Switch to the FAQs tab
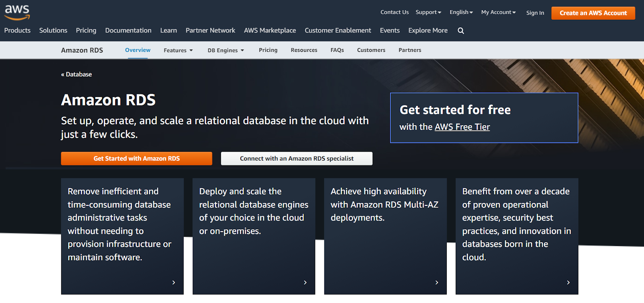Screen dimensions: 644x303 coord(337,50)
